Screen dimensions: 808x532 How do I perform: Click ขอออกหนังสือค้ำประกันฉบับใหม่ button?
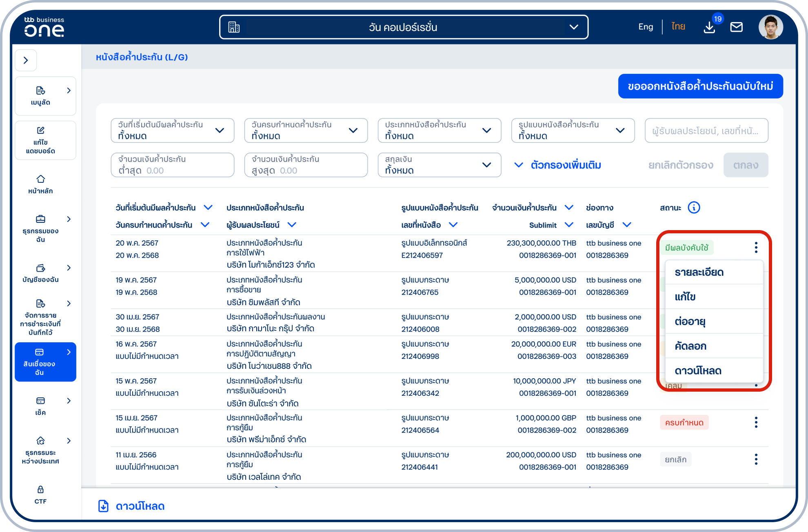coord(700,86)
